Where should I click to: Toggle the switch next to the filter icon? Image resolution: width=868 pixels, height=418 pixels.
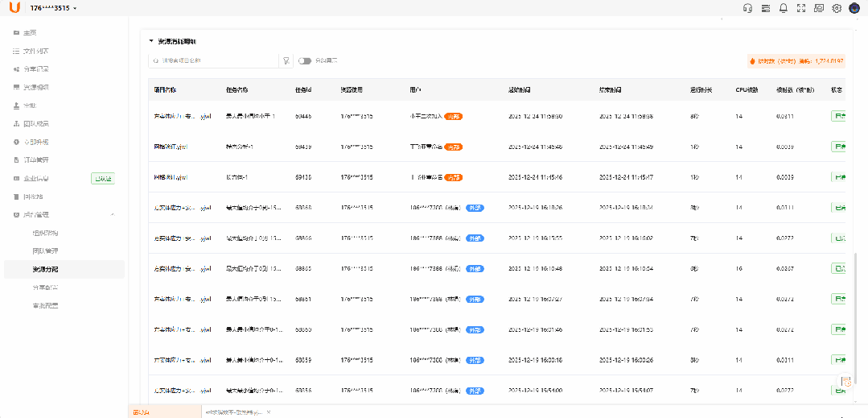(305, 60)
